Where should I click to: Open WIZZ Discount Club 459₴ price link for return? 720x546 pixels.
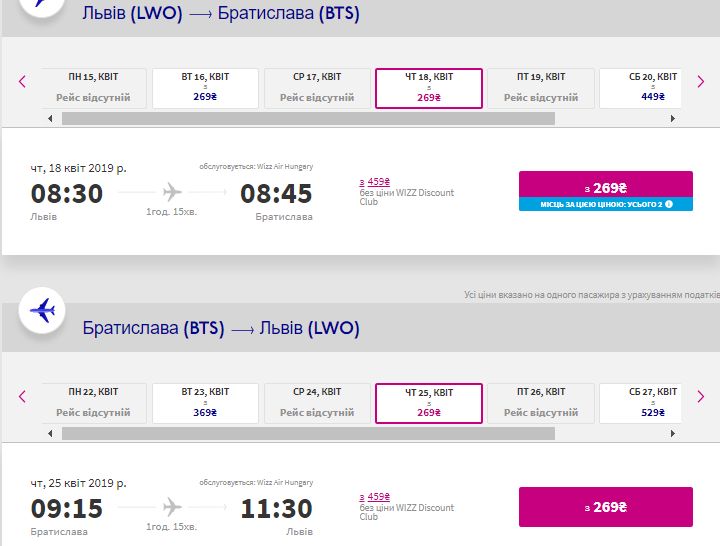[x=376, y=496]
